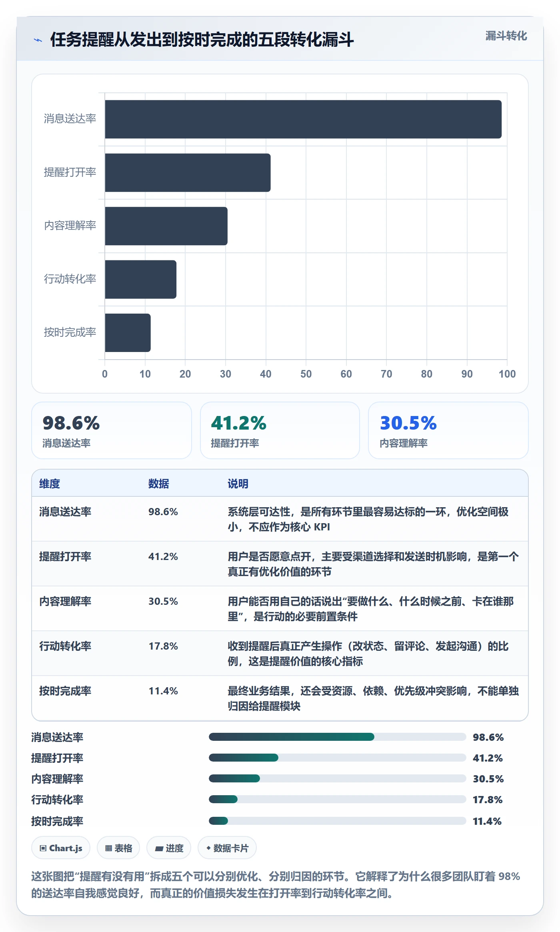Click the 系统层可达性 description text
Image resolution: width=560 pixels, height=932 pixels.
click(x=368, y=519)
